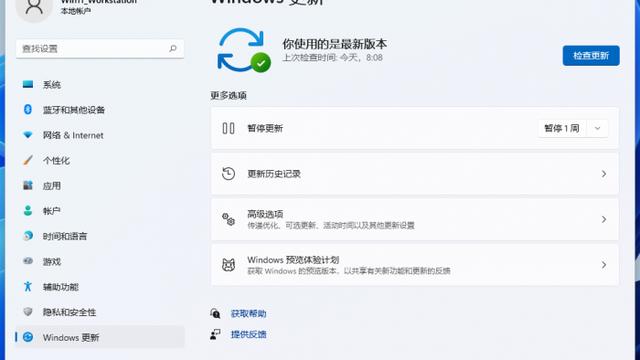Screen dimensions: 640x360
Task: Click the search magnifier icon
Action: point(173,49)
